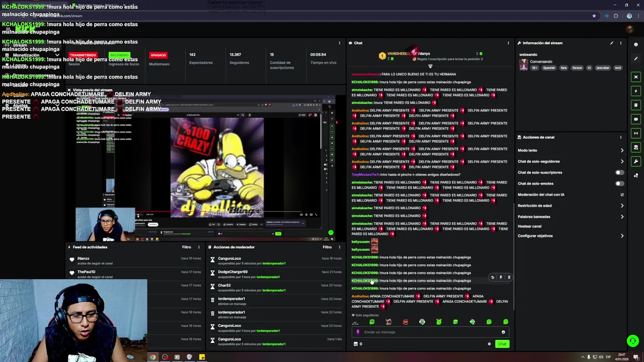
Task: Open Acciones de moderador three-dot menu
Action: [x=339, y=247]
